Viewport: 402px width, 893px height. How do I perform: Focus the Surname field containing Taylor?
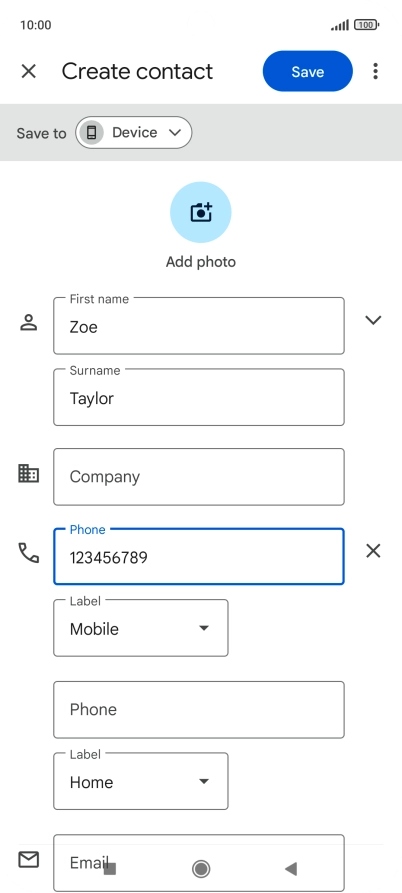click(199, 397)
